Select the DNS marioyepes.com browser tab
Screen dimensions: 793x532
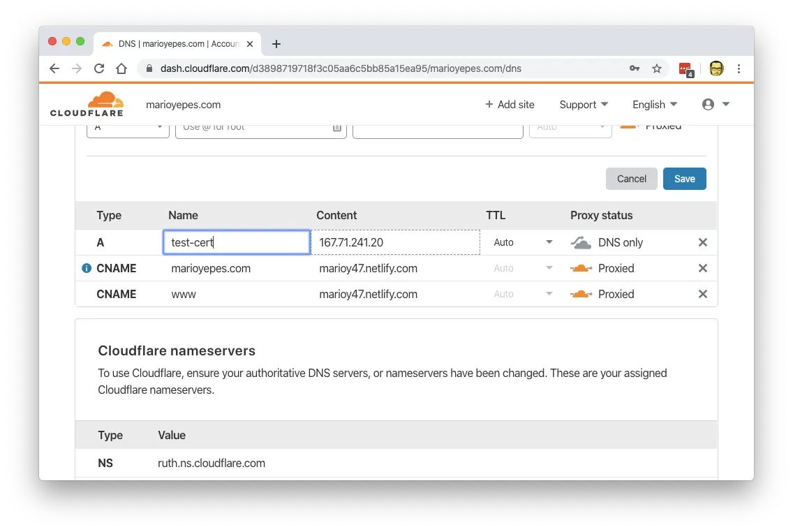click(177, 44)
